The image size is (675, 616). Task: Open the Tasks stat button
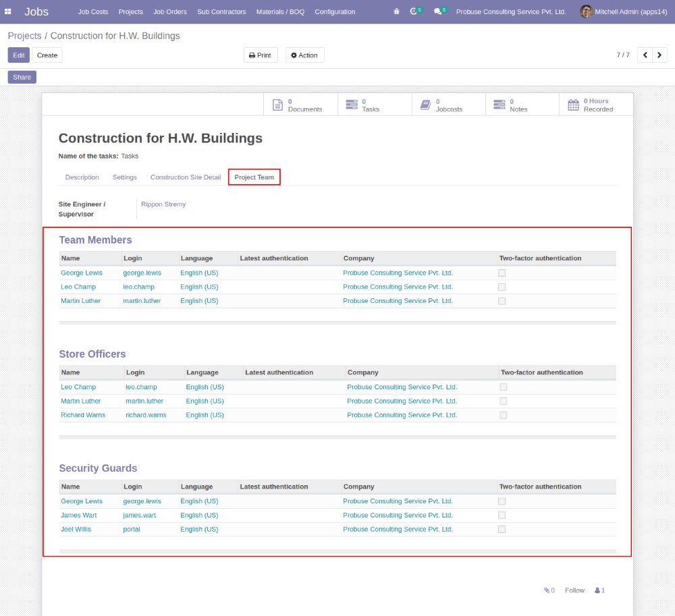374,105
